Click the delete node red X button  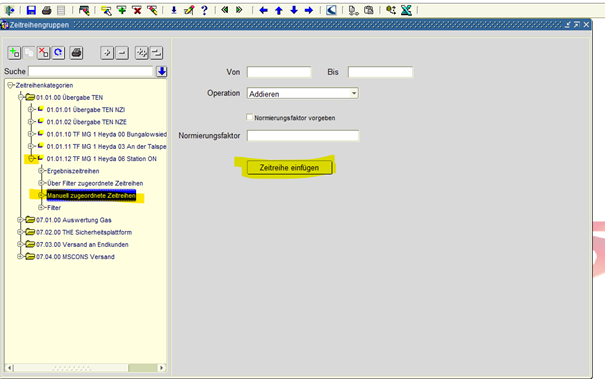click(44, 52)
